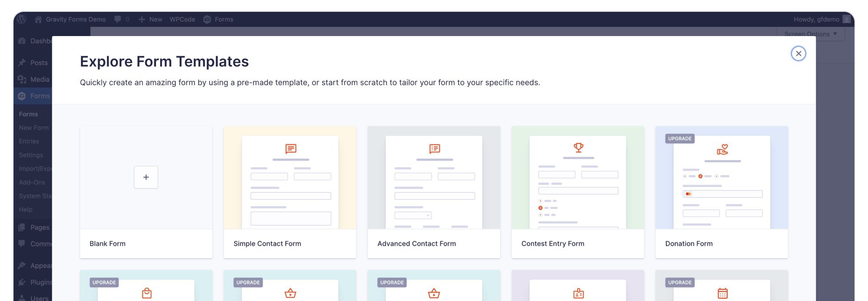Click the Donation Form title
This screenshot has height=301, width=868.
(689, 244)
